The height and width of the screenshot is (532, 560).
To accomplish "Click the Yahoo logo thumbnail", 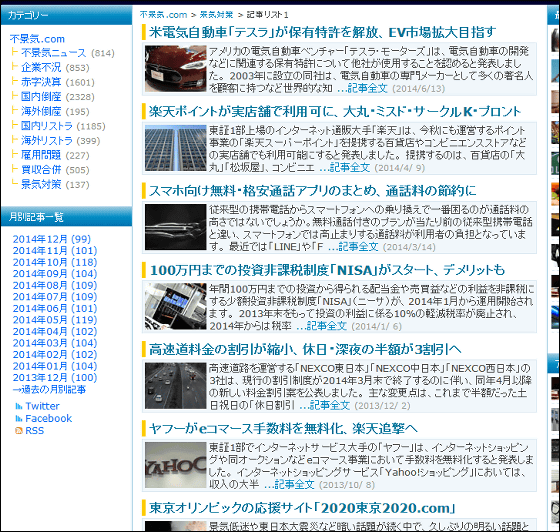I will (175, 465).
